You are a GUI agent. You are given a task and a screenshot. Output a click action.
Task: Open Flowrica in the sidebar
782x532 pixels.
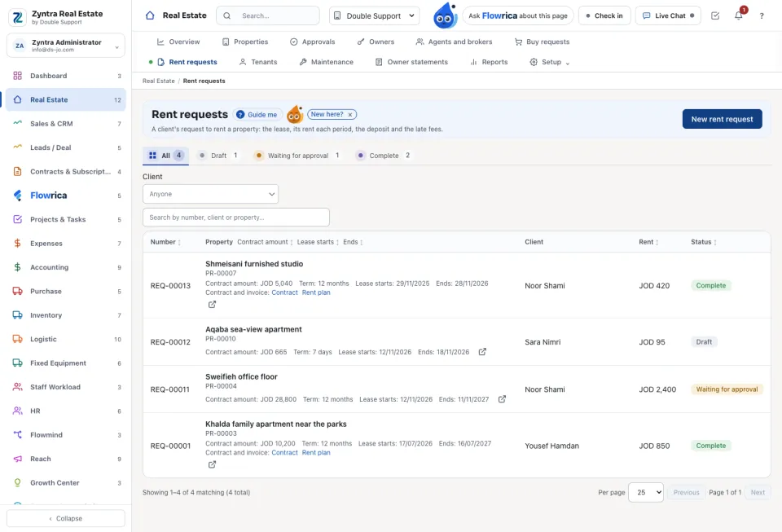pos(66,196)
